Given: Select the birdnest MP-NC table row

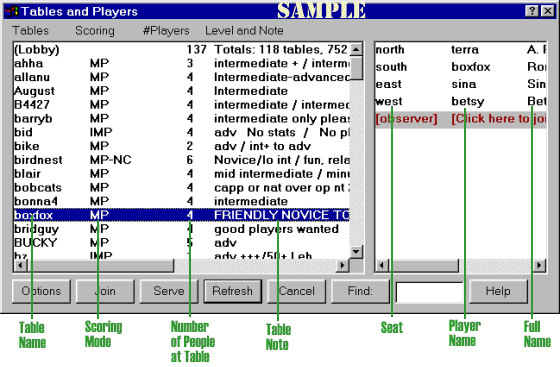Looking at the screenshot, I should click(x=181, y=160).
